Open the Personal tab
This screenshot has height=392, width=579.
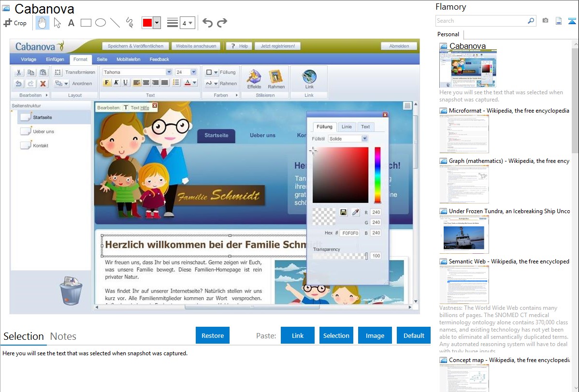448,34
